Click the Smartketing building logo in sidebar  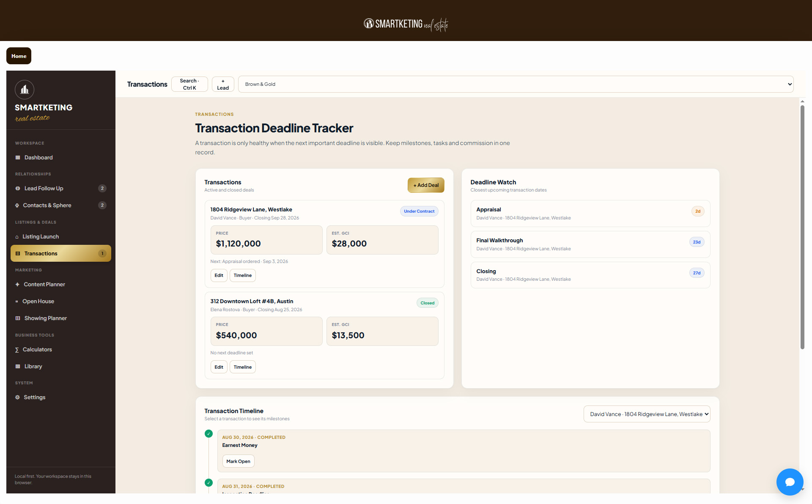(25, 90)
